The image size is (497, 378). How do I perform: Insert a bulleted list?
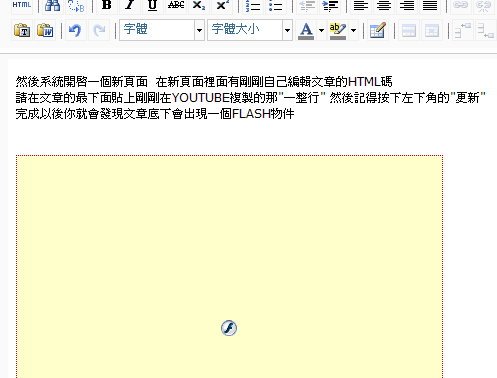click(x=276, y=5)
